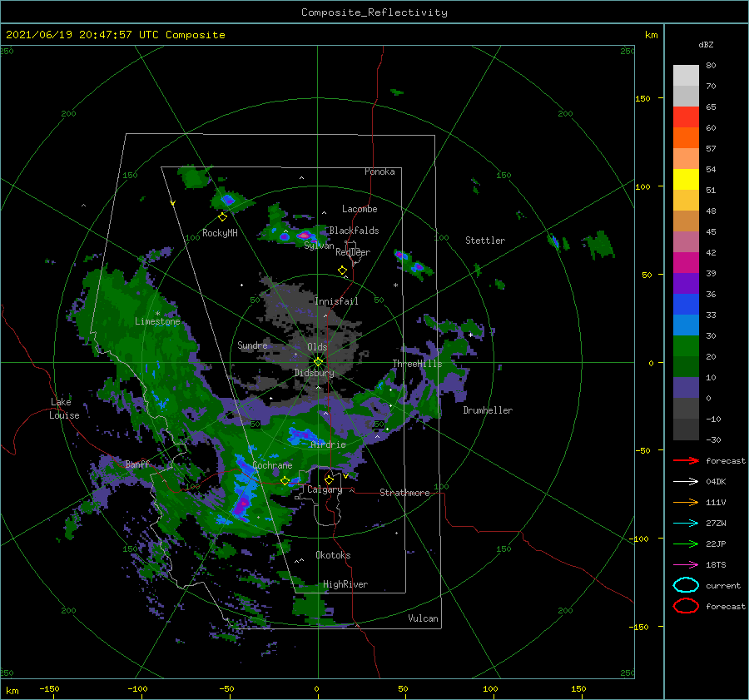The width and height of the screenshot is (749, 700).
Task: Click the ThreeHills town label
Action: click(x=417, y=364)
